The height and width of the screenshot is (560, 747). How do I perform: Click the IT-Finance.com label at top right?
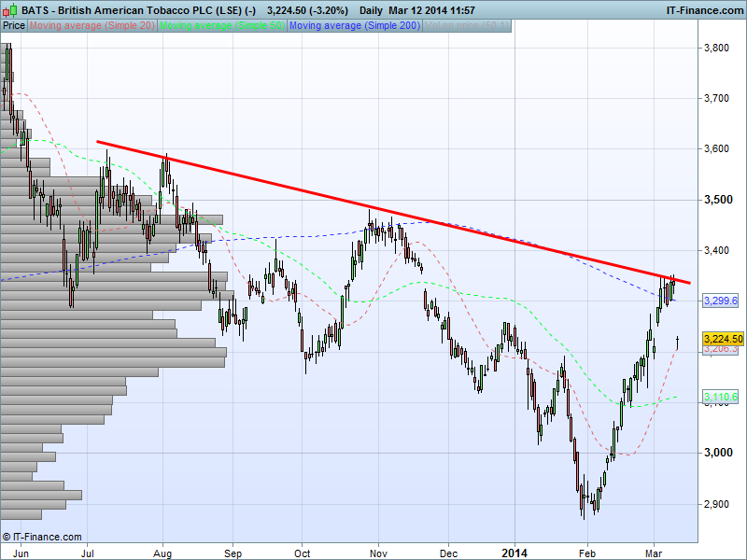click(702, 9)
